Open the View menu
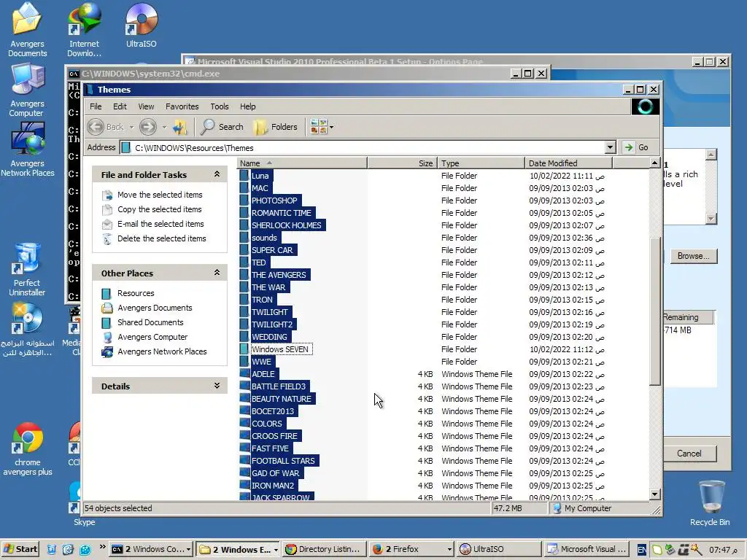The image size is (747, 560). 146,106
